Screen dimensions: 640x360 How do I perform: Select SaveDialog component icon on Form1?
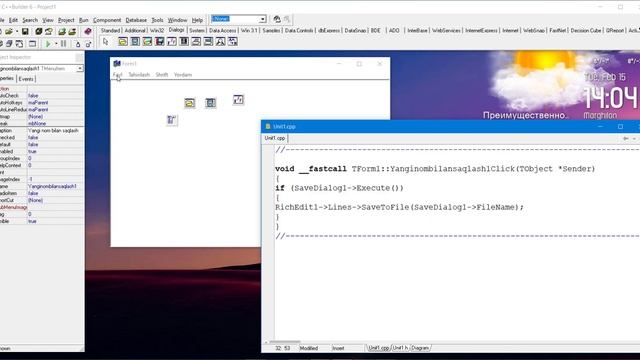(211, 103)
